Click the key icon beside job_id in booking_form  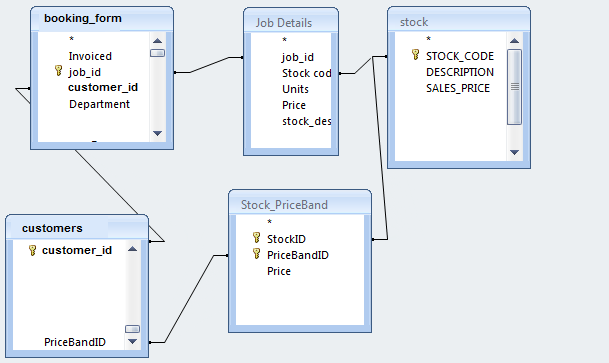tap(58, 71)
